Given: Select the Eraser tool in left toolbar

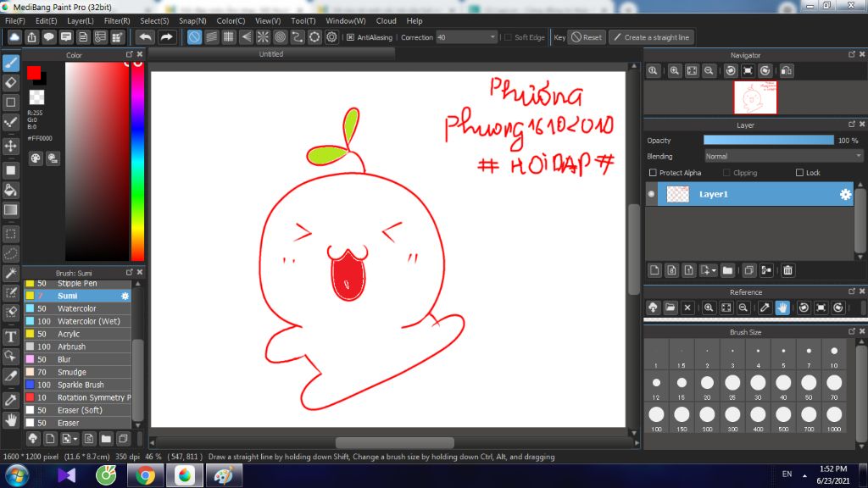Looking at the screenshot, I should pos(10,82).
